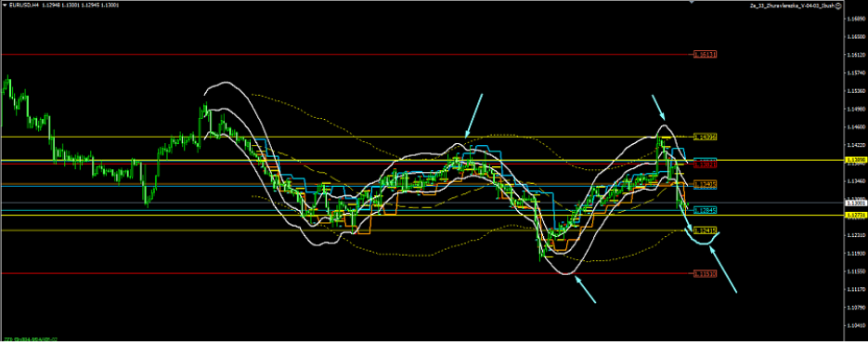This screenshot has height=342, width=868.
Task: Select cyan arrow pointing at white trough
Action: [x=585, y=290]
